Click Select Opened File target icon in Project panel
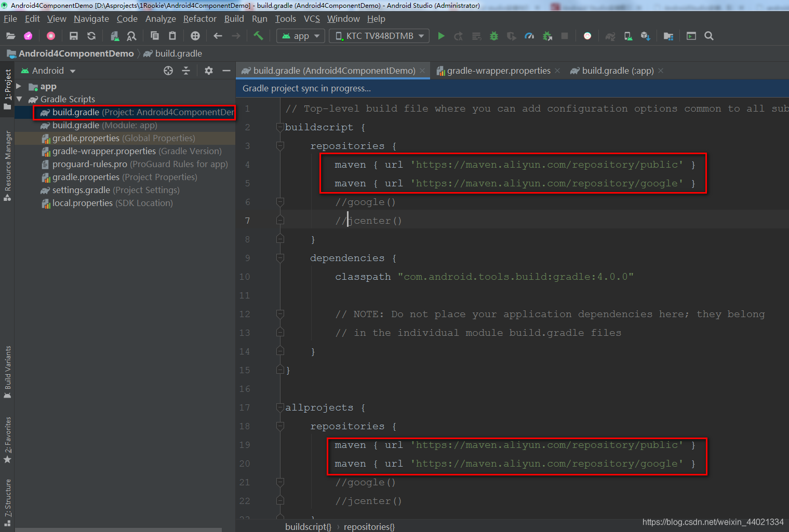The image size is (789, 532). 168,71
